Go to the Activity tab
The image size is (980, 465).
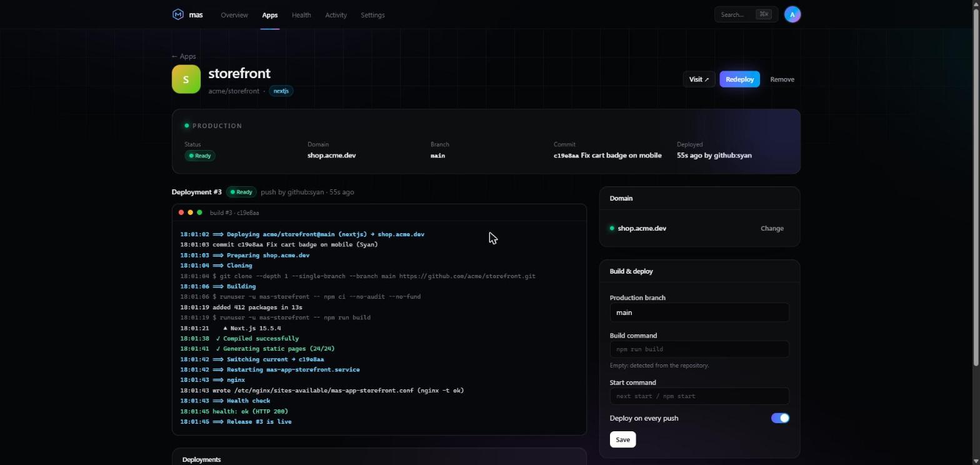336,15
